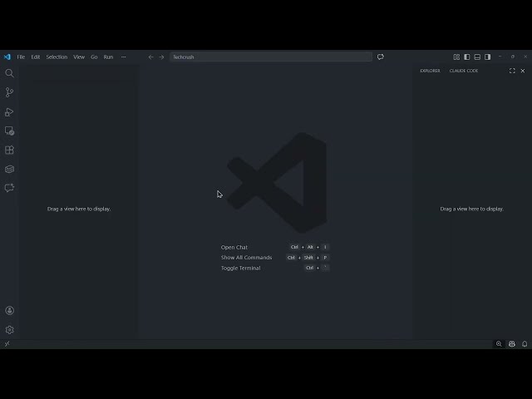Open the View menu
The height and width of the screenshot is (399, 532).
click(79, 57)
